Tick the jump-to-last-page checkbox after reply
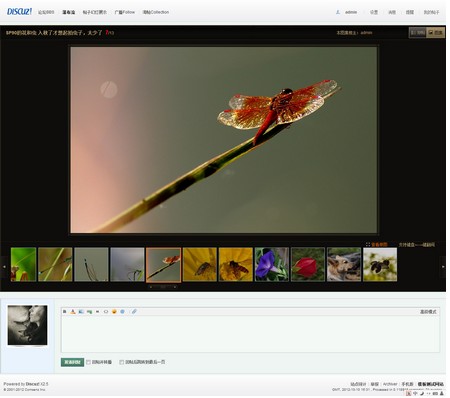The height and width of the screenshot is (398, 450). pos(122,362)
